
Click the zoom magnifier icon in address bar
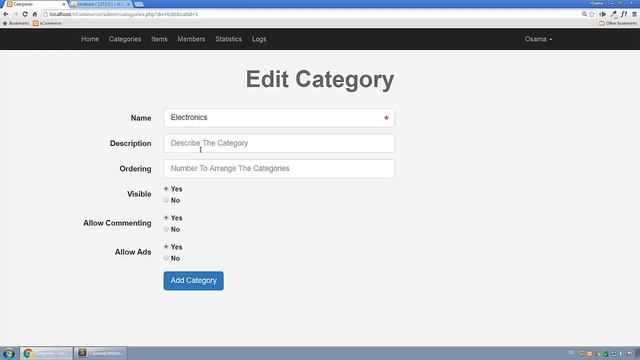(x=584, y=14)
